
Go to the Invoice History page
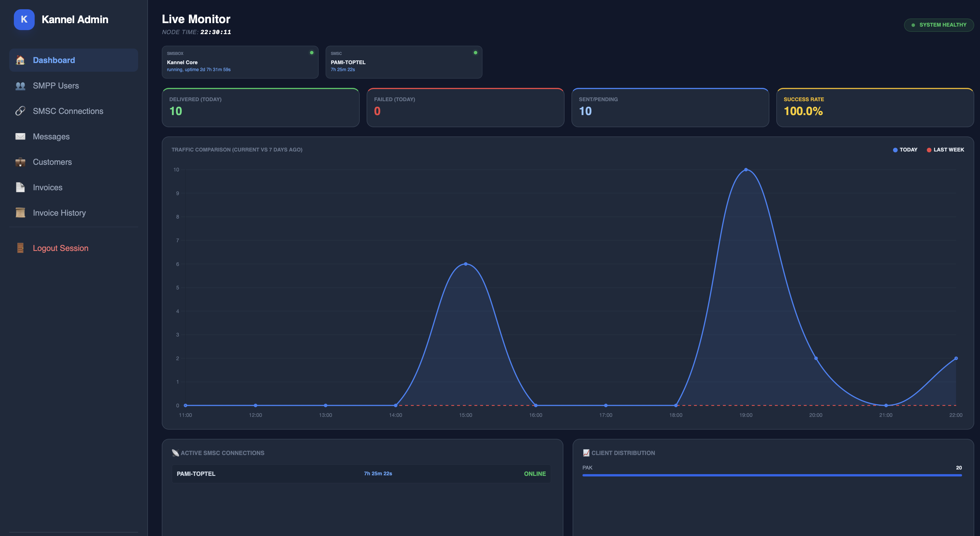point(73,213)
